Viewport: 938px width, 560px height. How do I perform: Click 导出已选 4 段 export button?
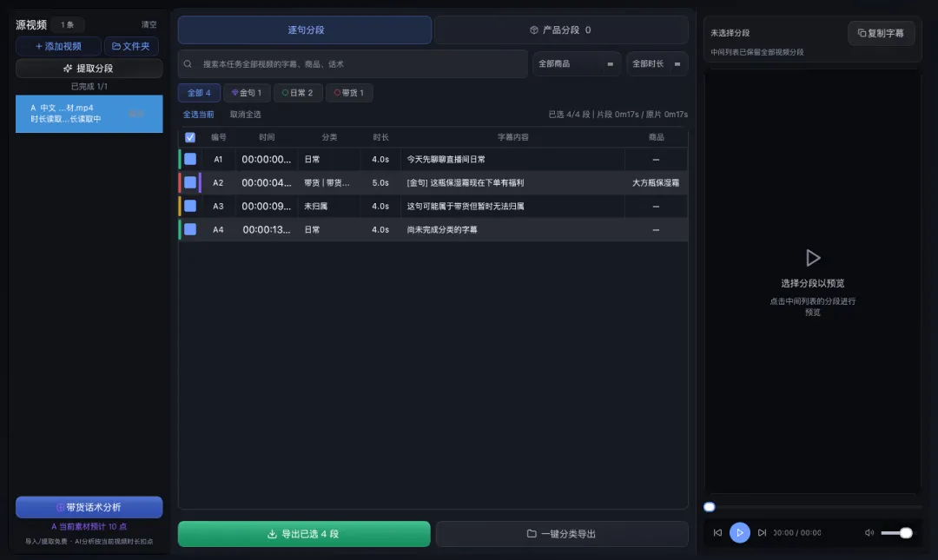(x=304, y=534)
